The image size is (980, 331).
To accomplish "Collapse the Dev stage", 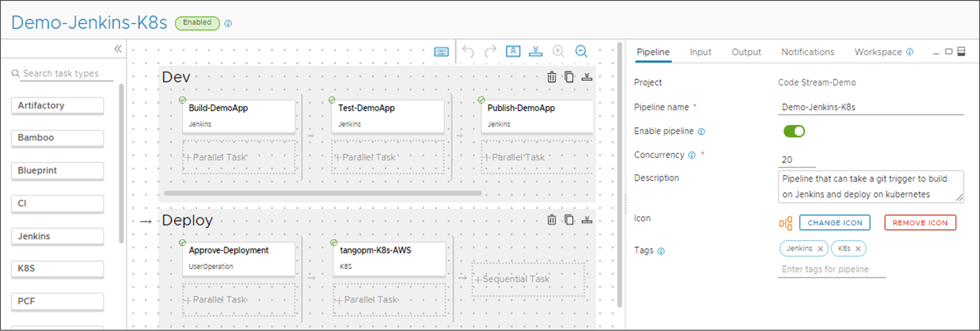I will point(587,77).
